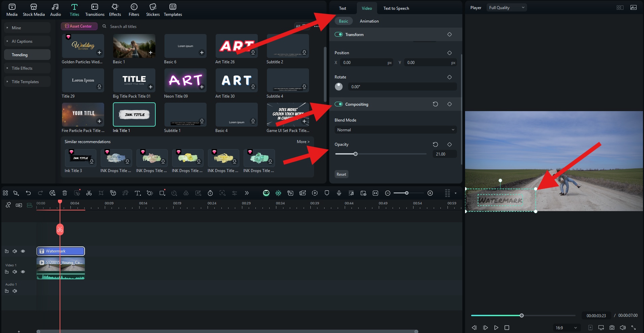Reset the Opacity value icon
644x333 pixels.
tap(435, 144)
